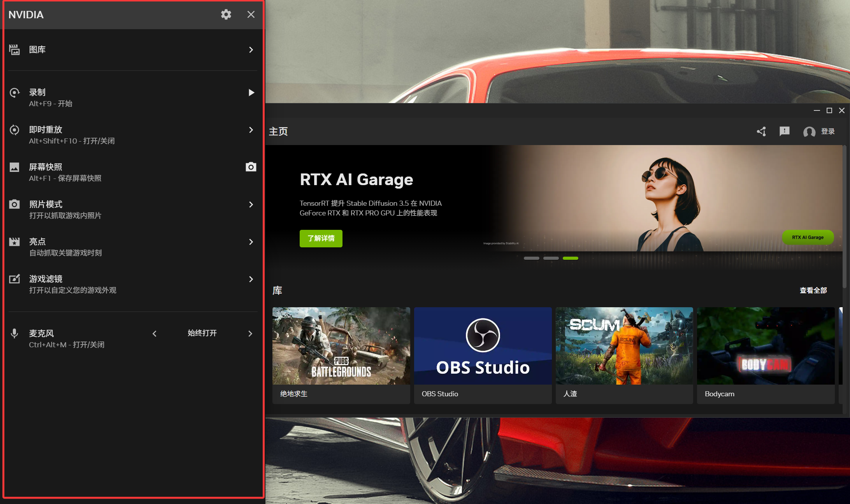Viewport: 850px width, 504px height.
Task: Click the user avatar icon
Action: click(x=809, y=132)
